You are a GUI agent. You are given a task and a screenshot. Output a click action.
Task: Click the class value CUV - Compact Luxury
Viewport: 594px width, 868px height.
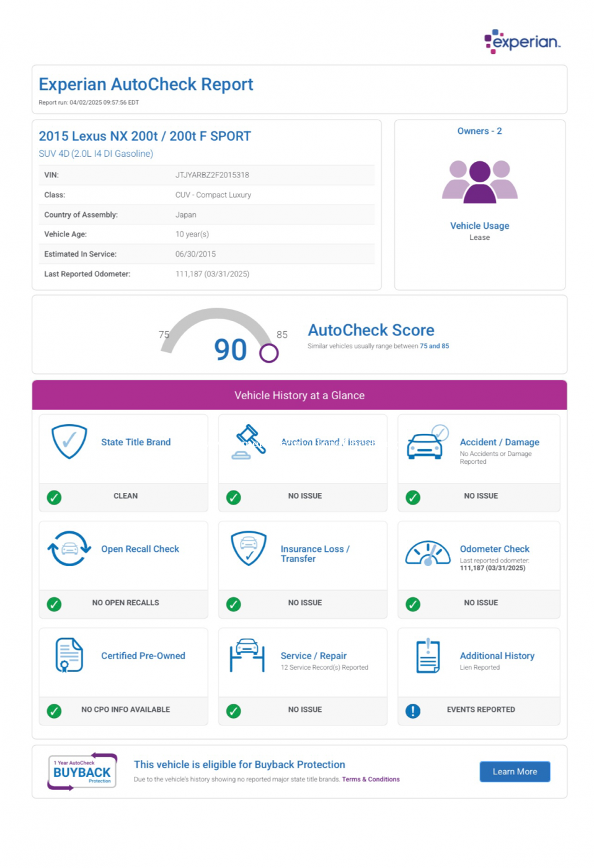point(213,195)
